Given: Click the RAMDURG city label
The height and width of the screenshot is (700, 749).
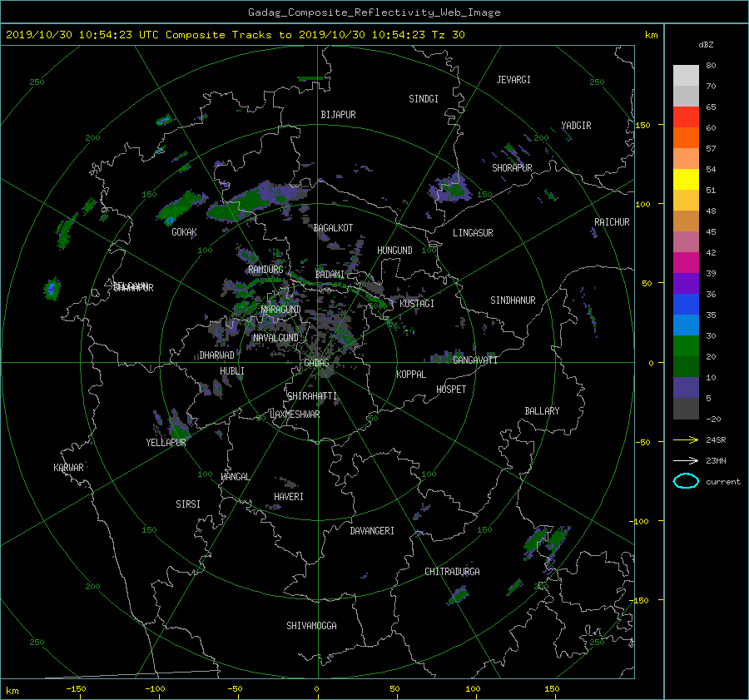Looking at the screenshot, I should [x=265, y=270].
